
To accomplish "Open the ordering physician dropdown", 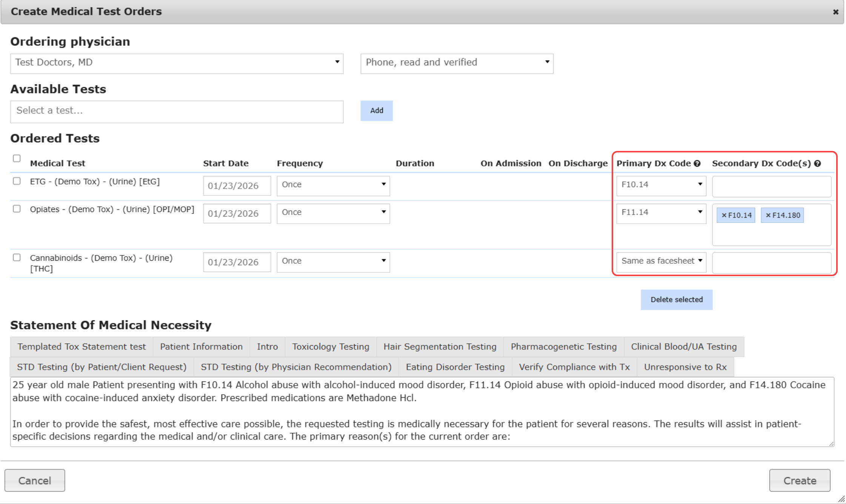I will 177,63.
